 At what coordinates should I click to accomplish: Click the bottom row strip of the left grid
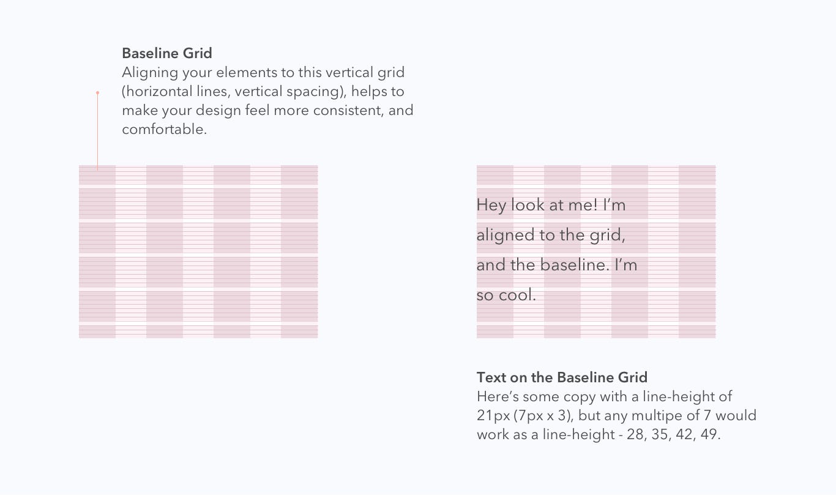[x=198, y=332]
